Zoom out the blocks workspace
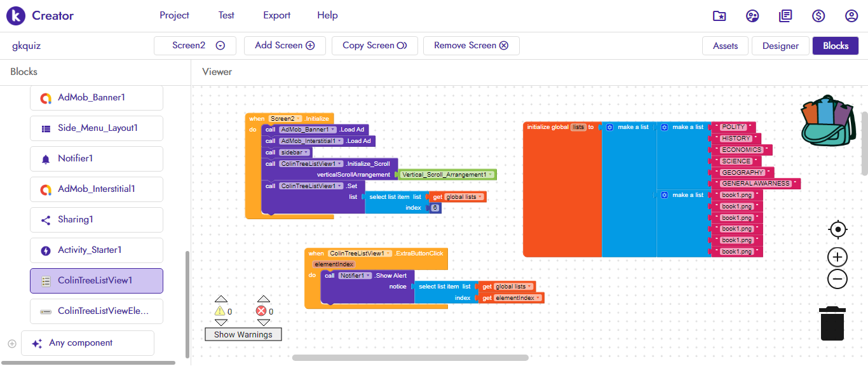 [838, 278]
